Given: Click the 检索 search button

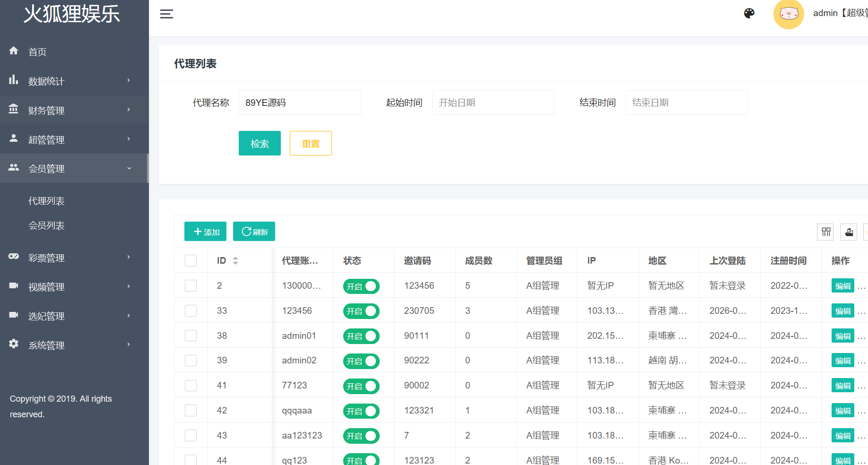Looking at the screenshot, I should 260,143.
